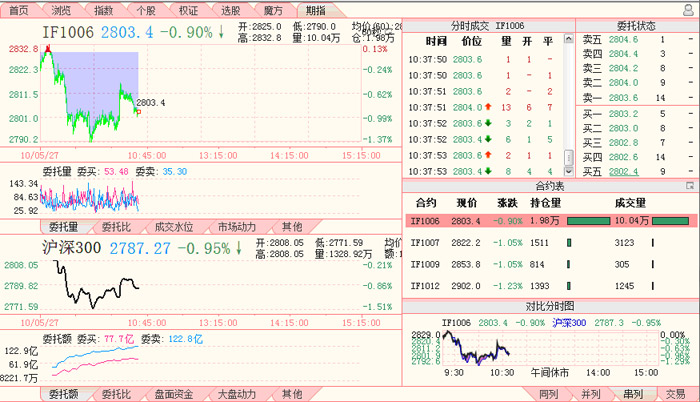This screenshot has height=402, width=700.
Task: Switch to the 期指 top tab
Action: coord(316,9)
